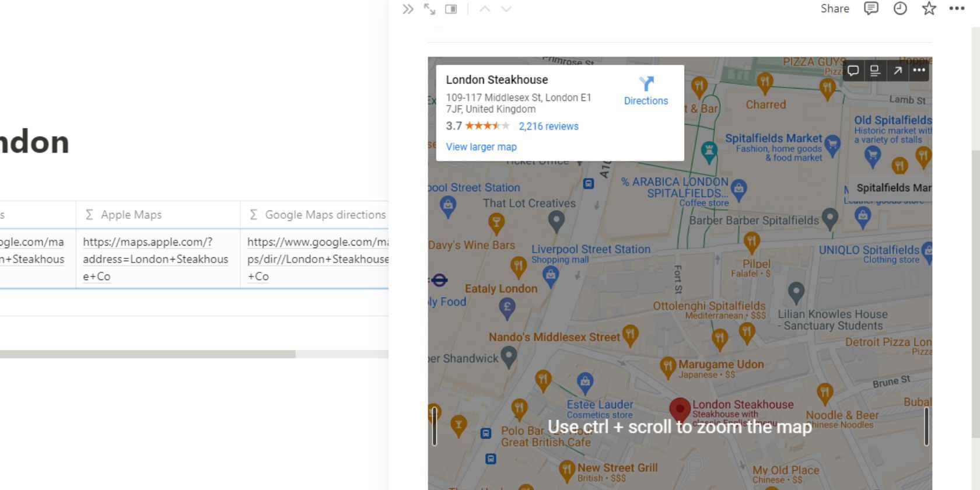Viewport: 980px width, 490px height.
Task: Open the Apple Maps column header
Action: click(x=131, y=215)
